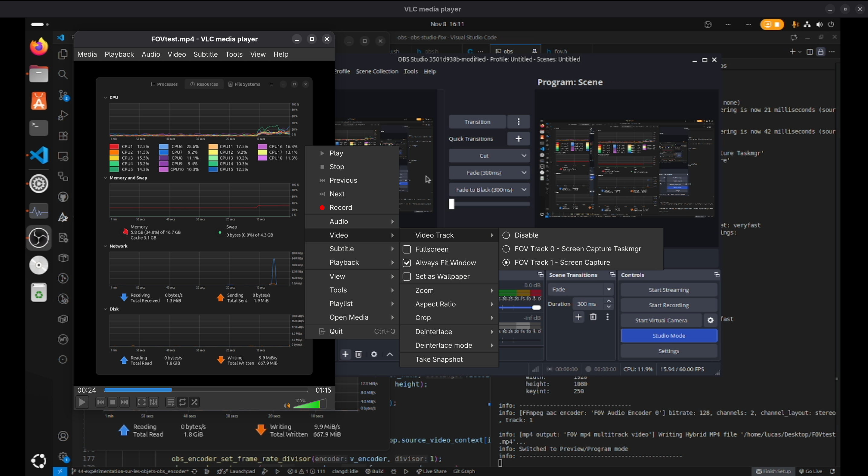This screenshot has width=868, height=476.
Task: Click the add plus icon under Scene Transitions
Action: [578, 317]
